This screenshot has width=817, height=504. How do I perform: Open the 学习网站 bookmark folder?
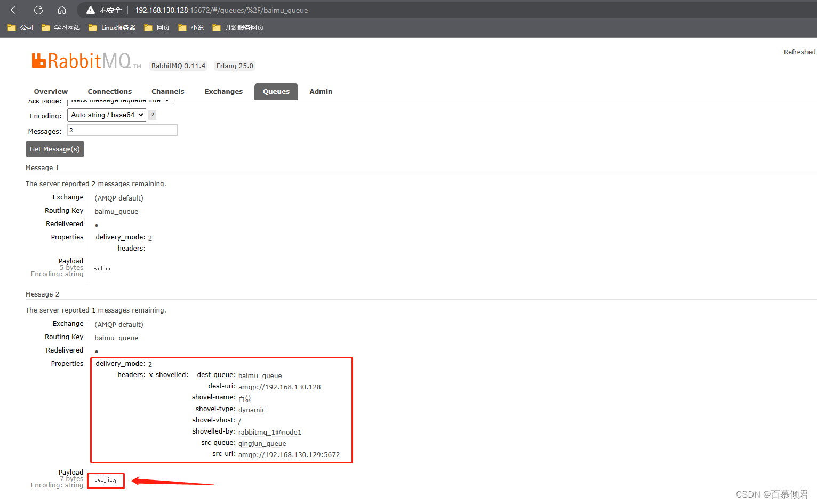(61, 28)
